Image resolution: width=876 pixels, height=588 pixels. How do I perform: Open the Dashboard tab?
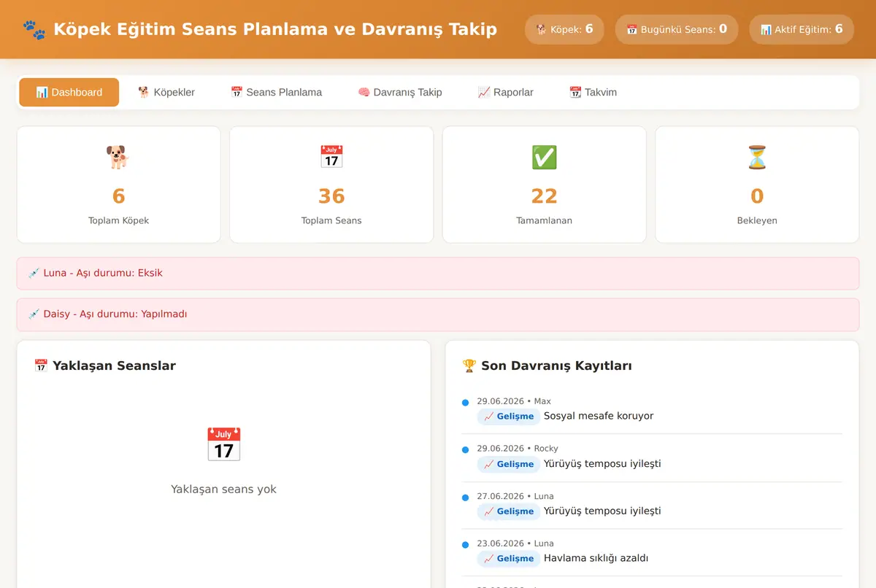[x=69, y=93]
